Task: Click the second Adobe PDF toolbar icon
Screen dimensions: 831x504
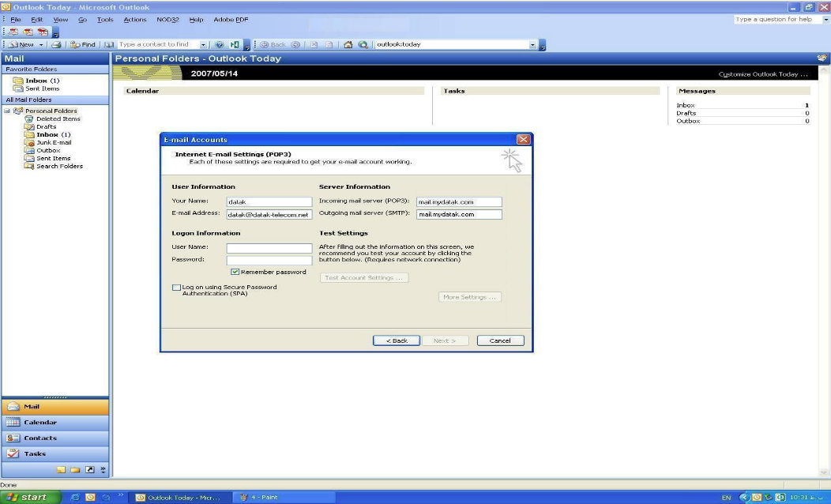Action: coord(28,32)
